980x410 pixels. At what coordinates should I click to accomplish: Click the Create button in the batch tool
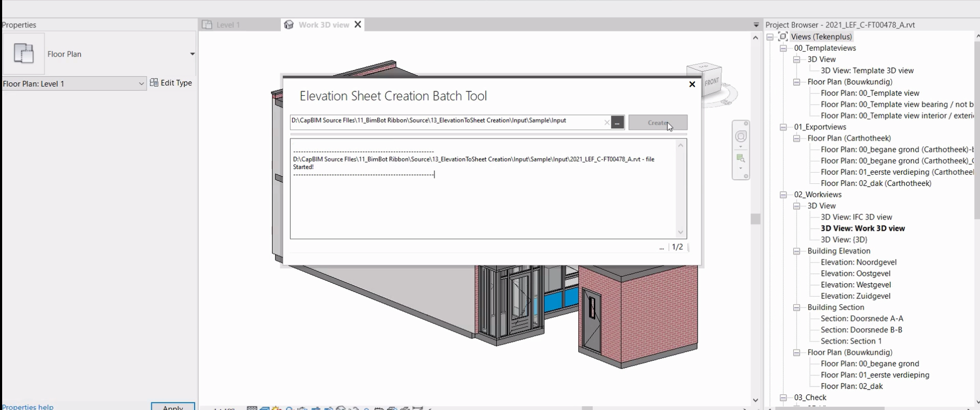coord(658,122)
